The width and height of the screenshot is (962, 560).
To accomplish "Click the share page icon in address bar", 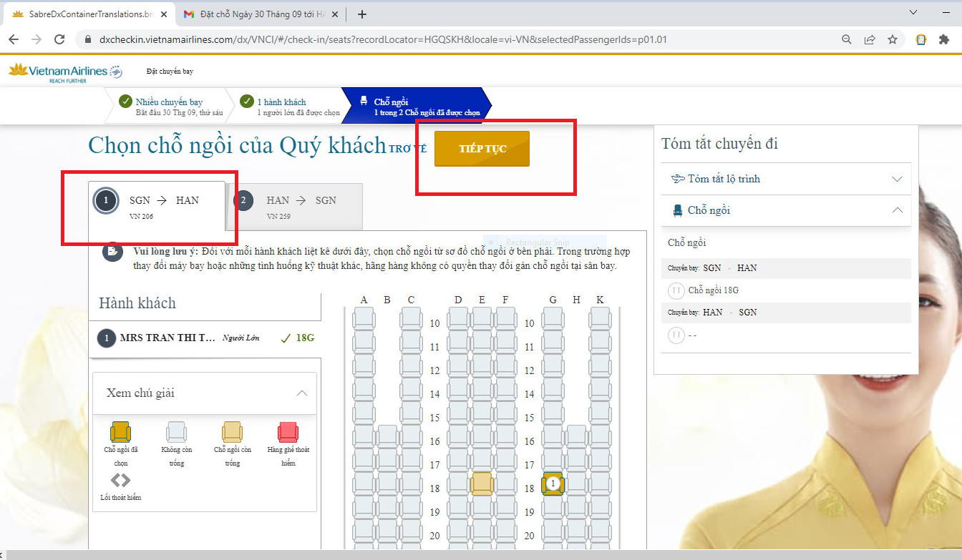I will point(870,39).
